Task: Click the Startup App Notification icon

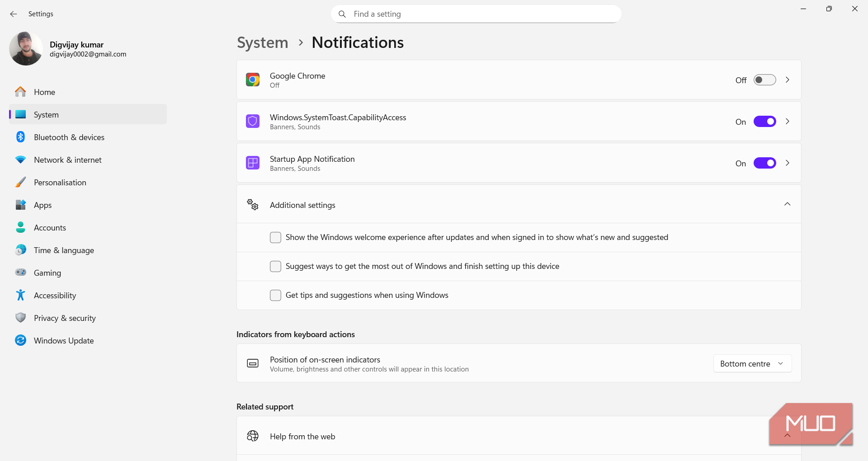Action: [253, 163]
